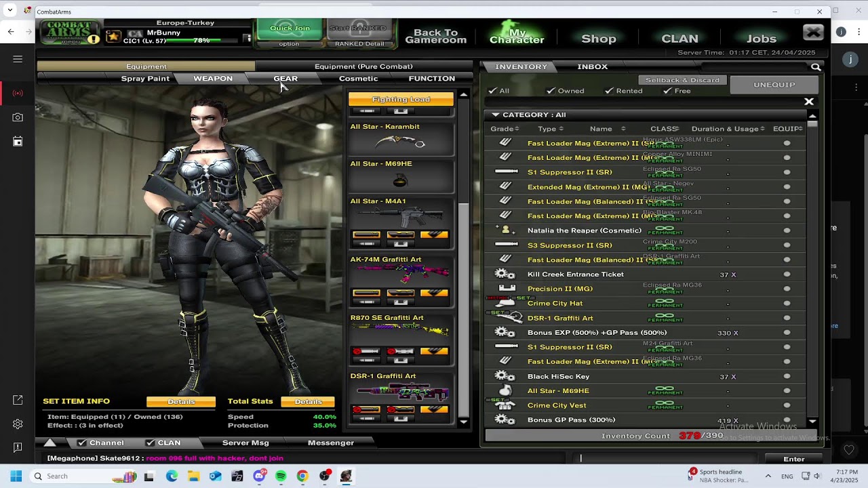This screenshot has width=868, height=488.
Task: Click the UNEQUIP button
Action: (x=774, y=85)
